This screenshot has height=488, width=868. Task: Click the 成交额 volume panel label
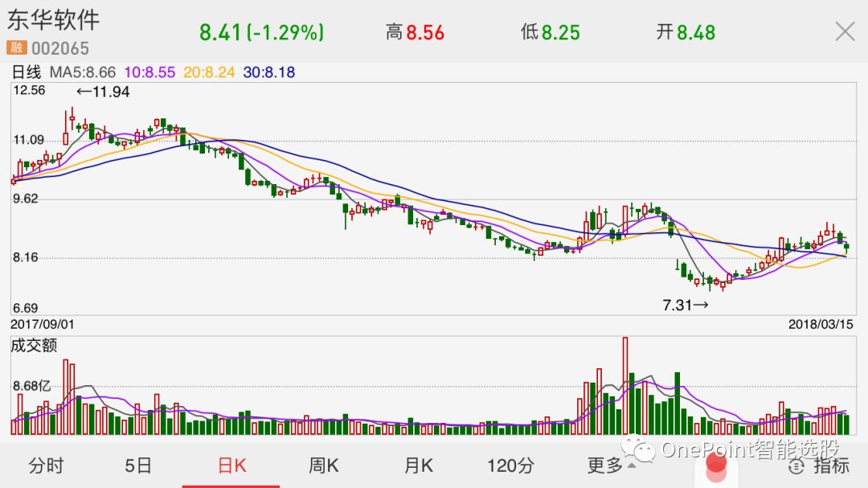[34, 346]
